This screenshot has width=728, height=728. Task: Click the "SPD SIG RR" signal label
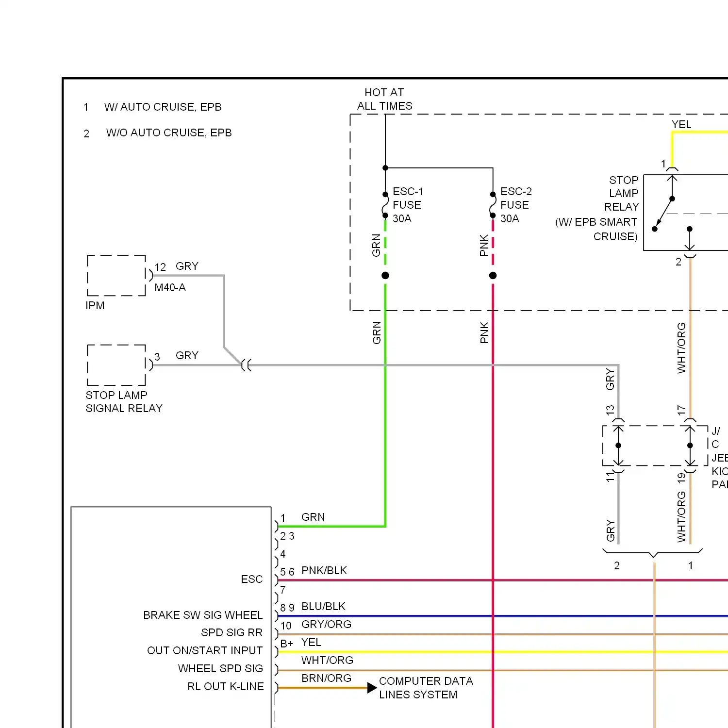point(232,632)
